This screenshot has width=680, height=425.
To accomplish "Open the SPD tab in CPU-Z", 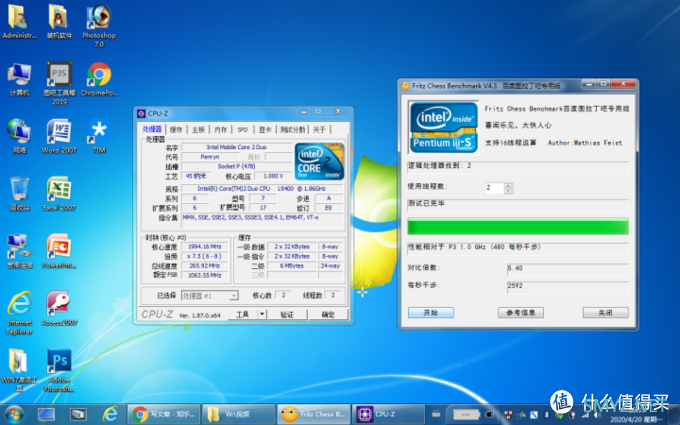I will point(243,129).
